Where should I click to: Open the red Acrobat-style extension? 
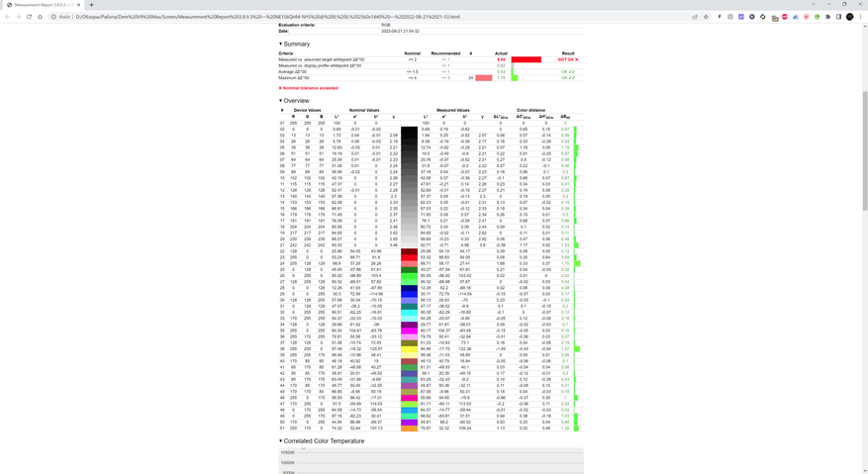[x=806, y=17]
